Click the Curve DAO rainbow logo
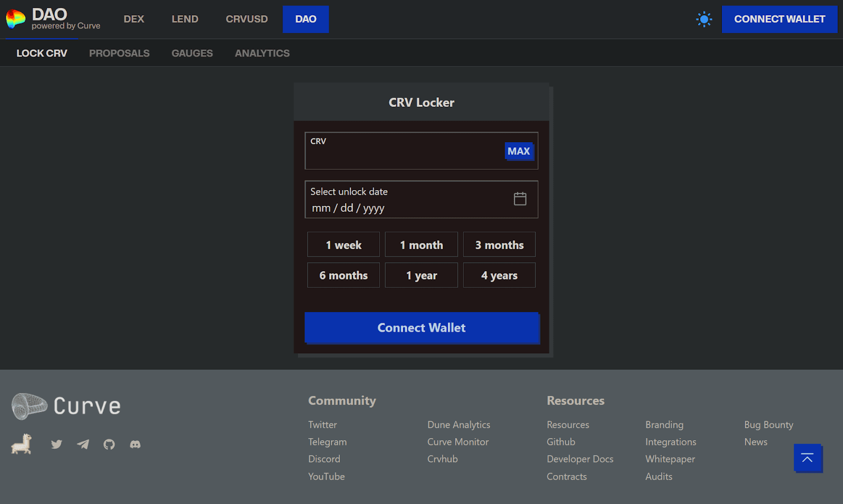The image size is (843, 504). click(x=16, y=19)
